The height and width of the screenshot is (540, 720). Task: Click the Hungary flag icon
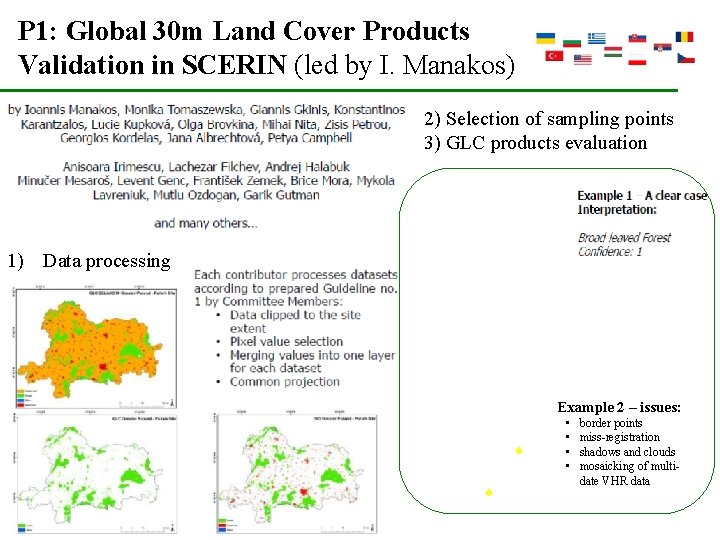pos(613,51)
